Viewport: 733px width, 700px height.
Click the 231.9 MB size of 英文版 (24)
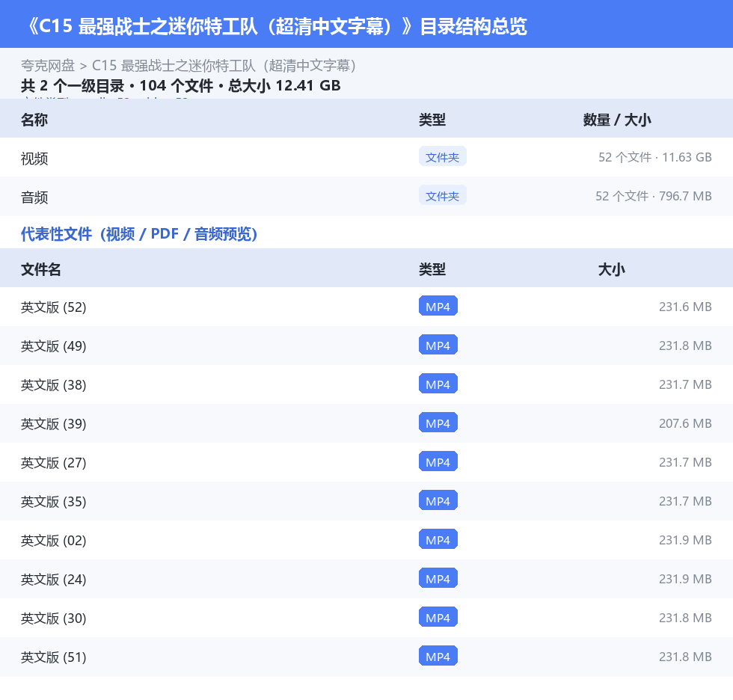[685, 579]
